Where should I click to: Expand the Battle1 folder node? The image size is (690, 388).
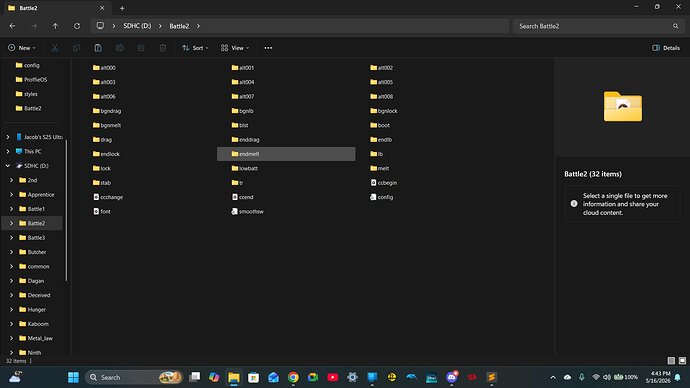pos(11,209)
